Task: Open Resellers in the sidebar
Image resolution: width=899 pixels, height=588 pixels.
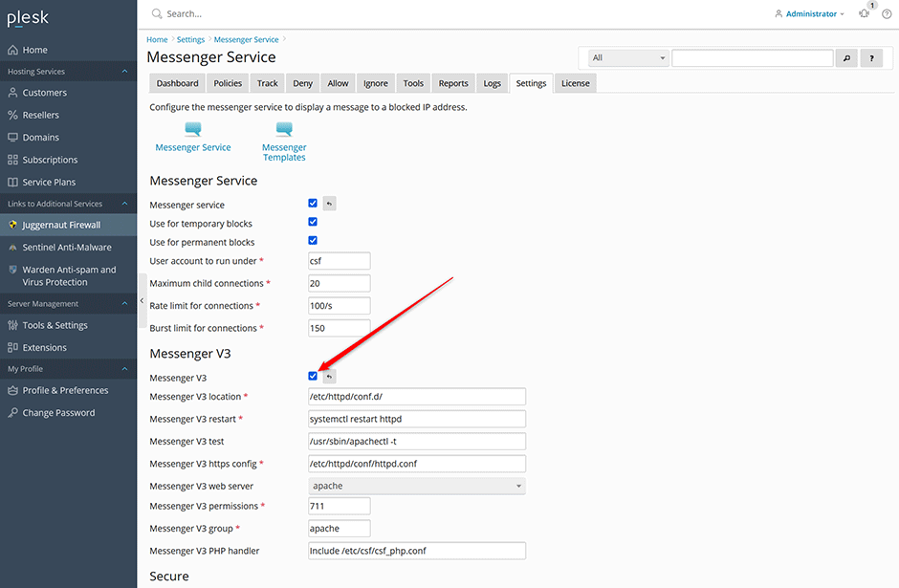Action: coord(68,115)
